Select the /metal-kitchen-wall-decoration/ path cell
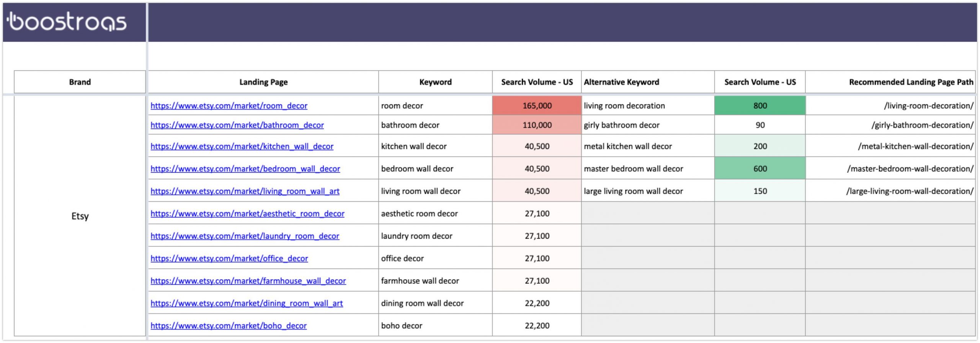This screenshot has width=980, height=343. (x=890, y=146)
